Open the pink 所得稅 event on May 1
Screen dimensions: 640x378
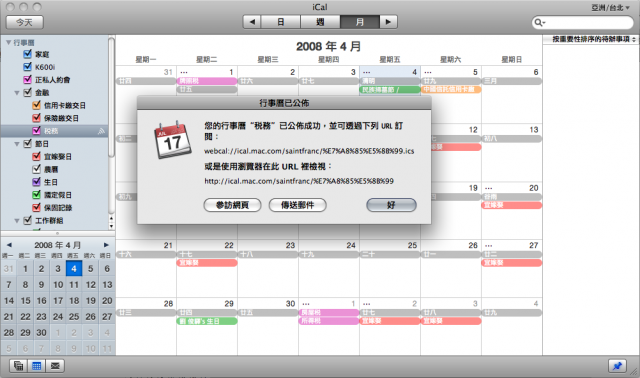click(x=329, y=321)
